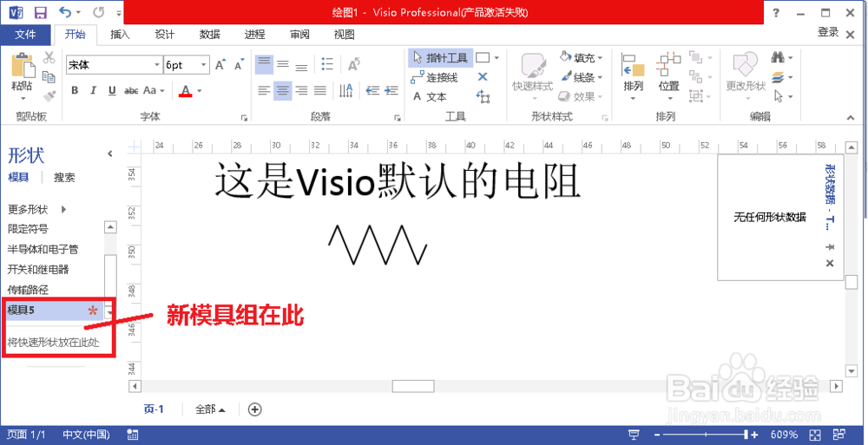
Task: Copy selection using the copy icon
Action: click(49, 76)
